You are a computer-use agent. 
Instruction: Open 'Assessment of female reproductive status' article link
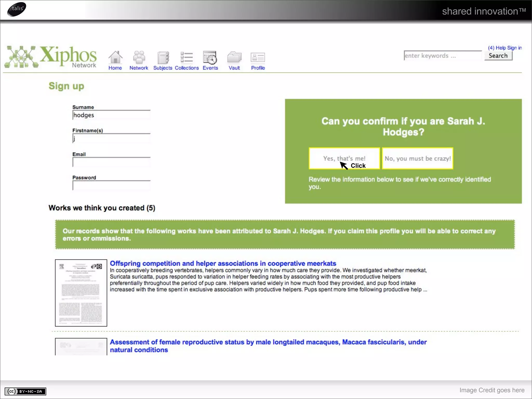(x=268, y=346)
